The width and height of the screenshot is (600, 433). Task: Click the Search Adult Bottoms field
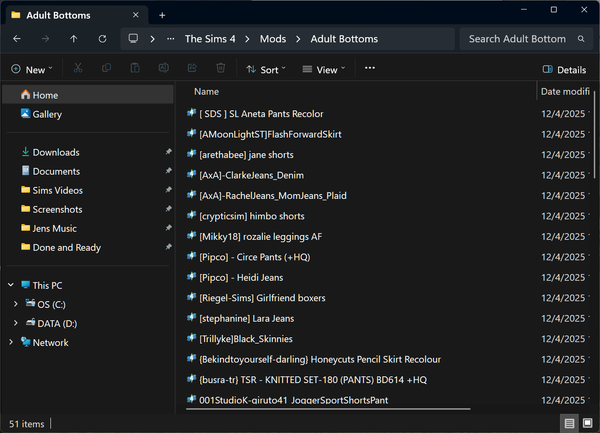coord(516,39)
